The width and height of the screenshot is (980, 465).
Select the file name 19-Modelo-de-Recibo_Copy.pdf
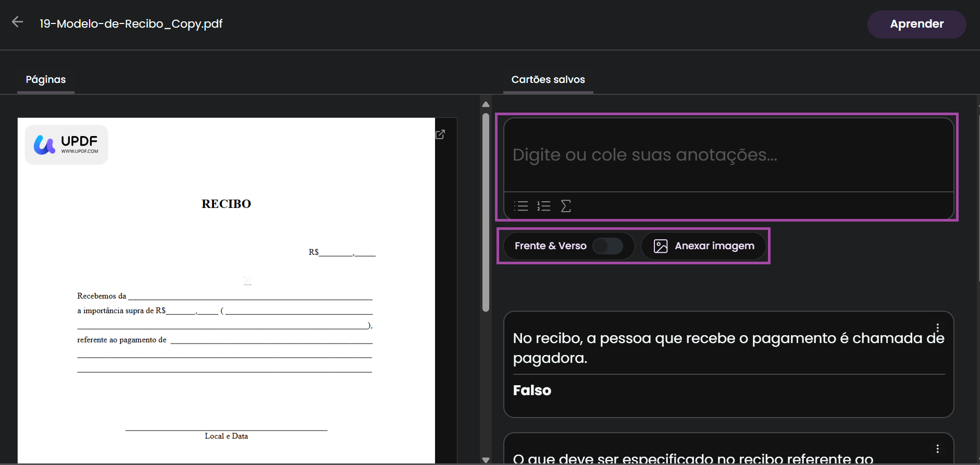click(x=131, y=24)
